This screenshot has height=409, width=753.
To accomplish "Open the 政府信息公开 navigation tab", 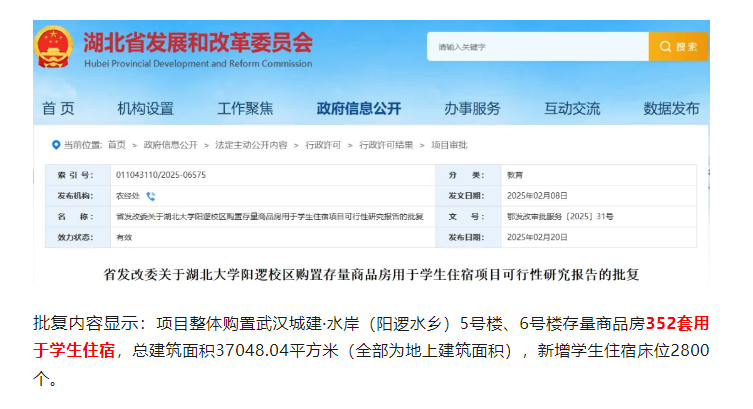I will 359,108.
